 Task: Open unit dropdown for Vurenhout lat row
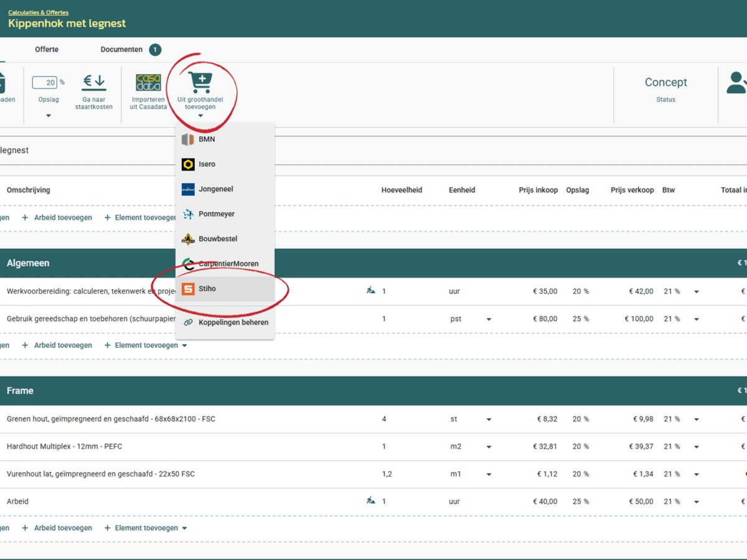pyautogui.click(x=489, y=474)
